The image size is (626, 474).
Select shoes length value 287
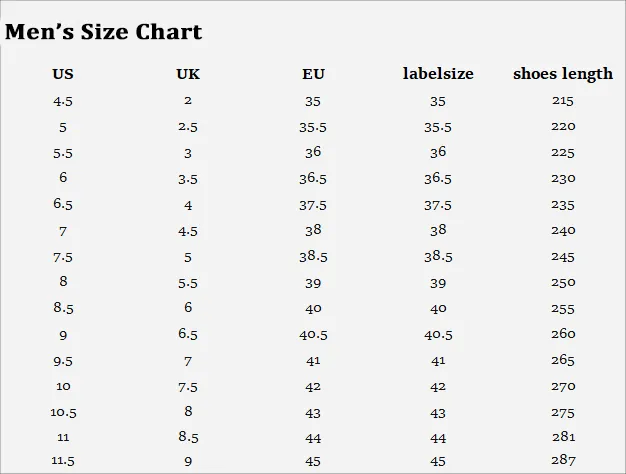(x=563, y=460)
